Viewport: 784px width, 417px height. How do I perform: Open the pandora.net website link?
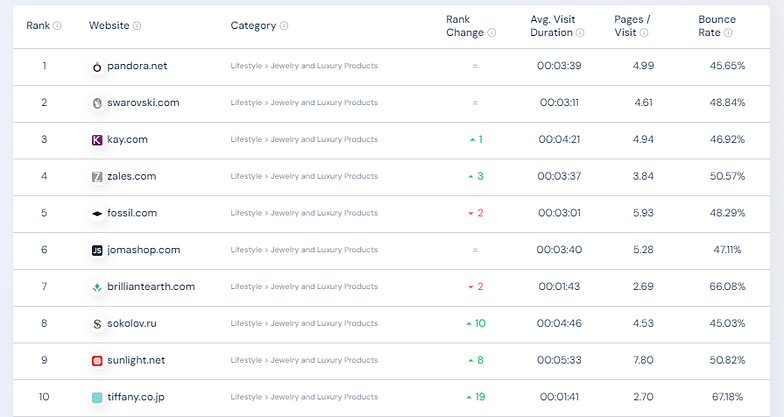point(137,66)
